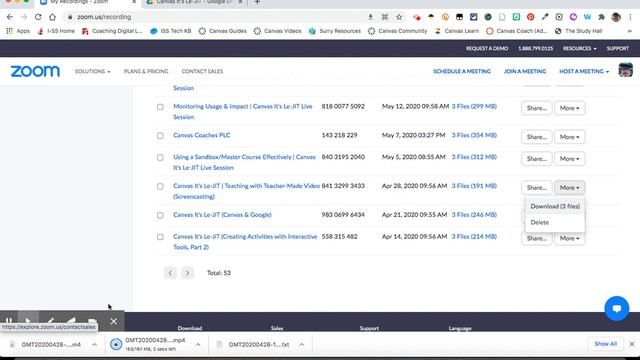The height and width of the screenshot is (360, 640).
Task: Reload the Zoom recordings page
Action: pyautogui.click(x=38, y=17)
